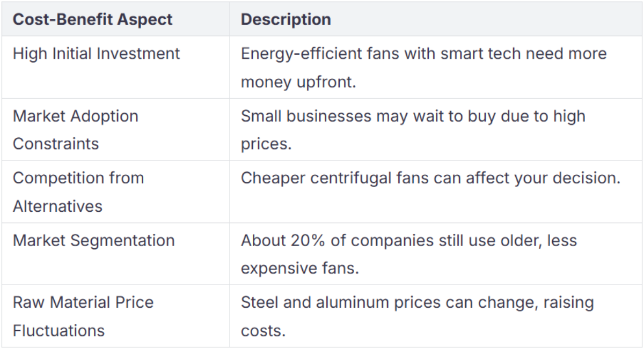644x349 pixels.
Task: Click the Description column header
Action: click(x=286, y=20)
